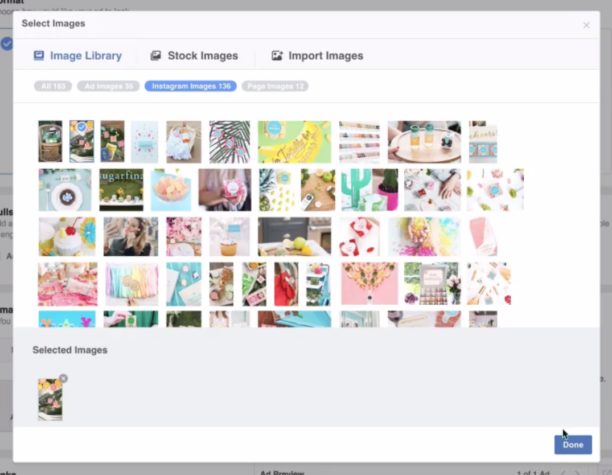
Task: Pick the round tray with bottles image
Action: [x=424, y=141]
